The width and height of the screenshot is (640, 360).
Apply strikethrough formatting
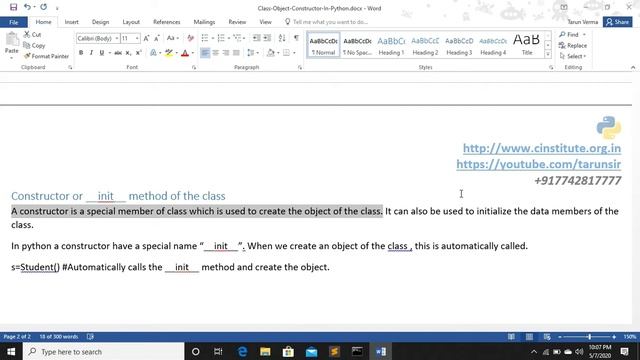point(118,53)
